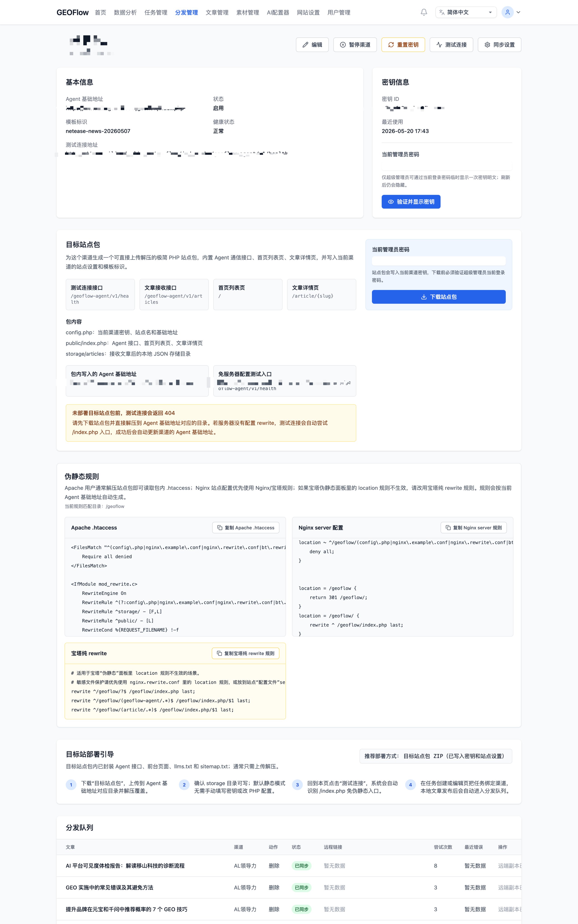Click the GEOFlow logo
This screenshot has height=924, width=578.
click(x=73, y=13)
